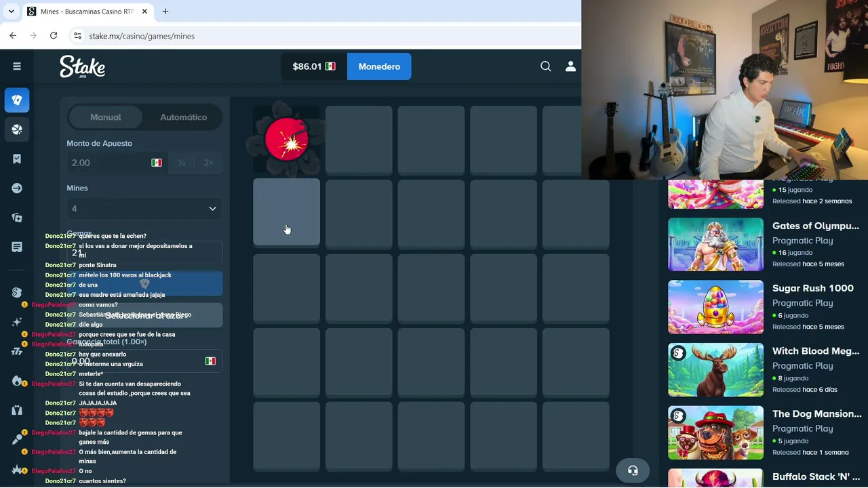Viewport: 868px width, 488px height.
Task: Click the circled arrow sidebar icon
Action: point(17,188)
